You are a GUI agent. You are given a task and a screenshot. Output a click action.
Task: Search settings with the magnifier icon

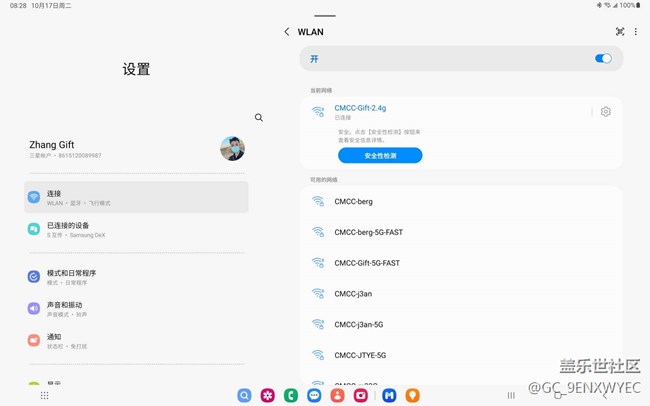(x=259, y=118)
